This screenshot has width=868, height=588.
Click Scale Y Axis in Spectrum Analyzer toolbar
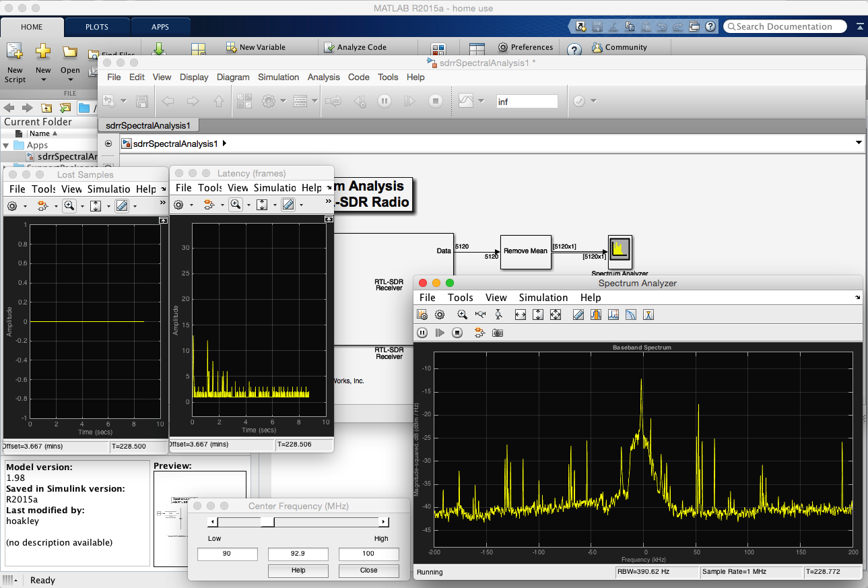pos(537,314)
